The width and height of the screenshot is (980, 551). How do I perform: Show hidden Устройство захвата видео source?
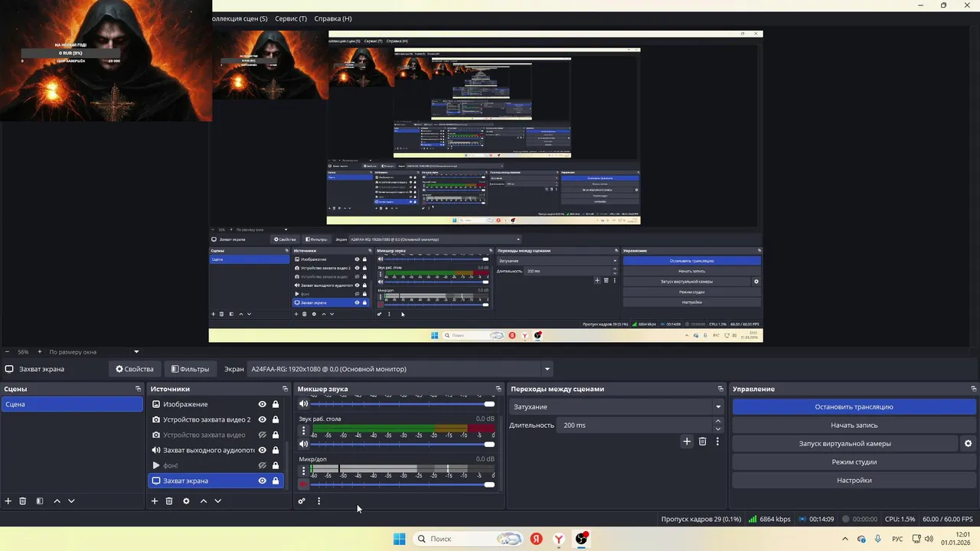262,435
